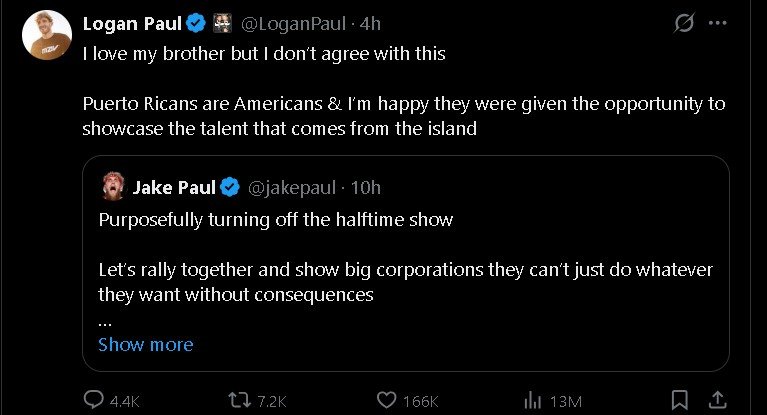Click Jake Paul's small avatar
Viewport: 767px width, 415px height.
(111, 187)
